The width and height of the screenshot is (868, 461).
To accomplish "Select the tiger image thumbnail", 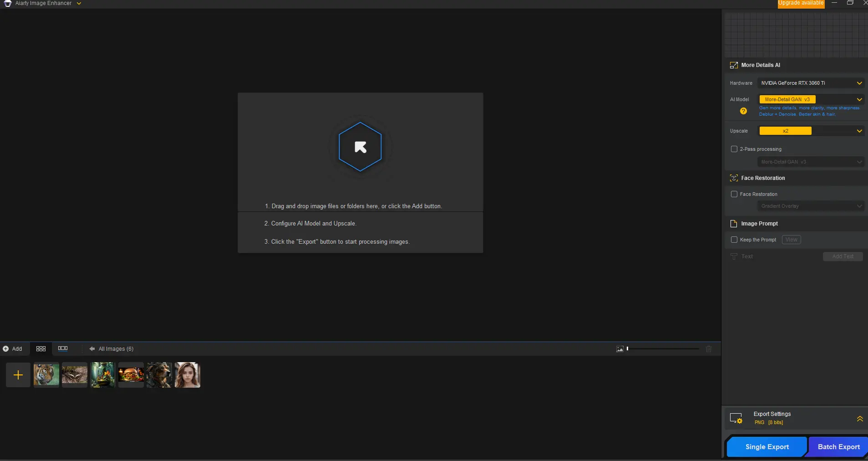I will [46, 375].
